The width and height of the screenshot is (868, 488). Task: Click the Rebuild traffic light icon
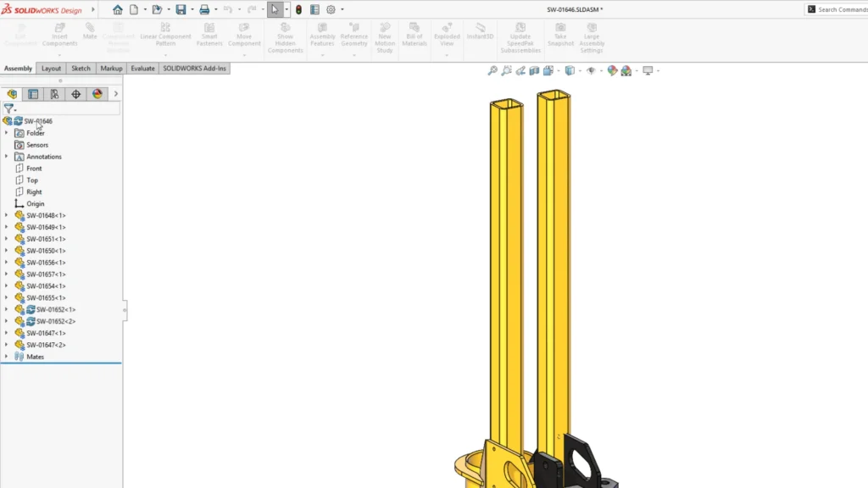point(298,10)
